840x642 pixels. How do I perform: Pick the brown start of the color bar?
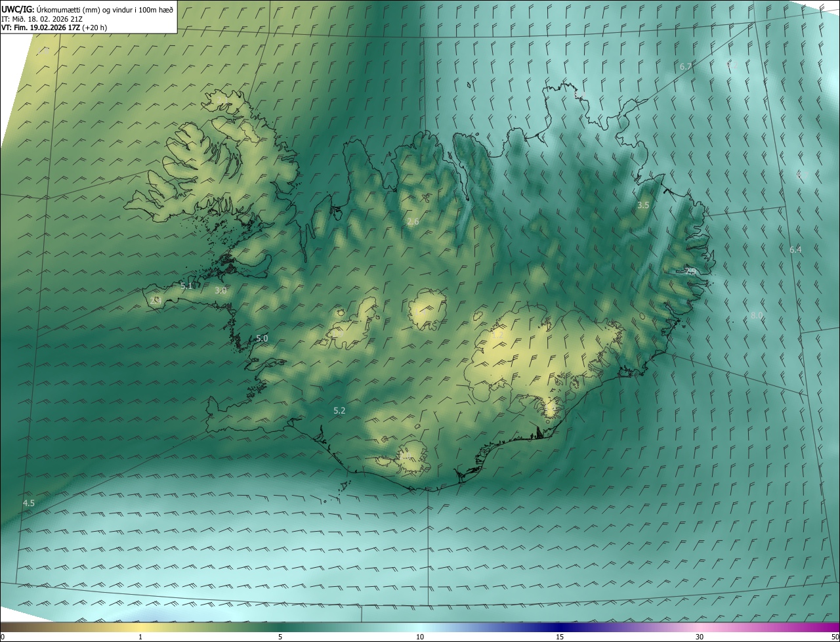8,627
